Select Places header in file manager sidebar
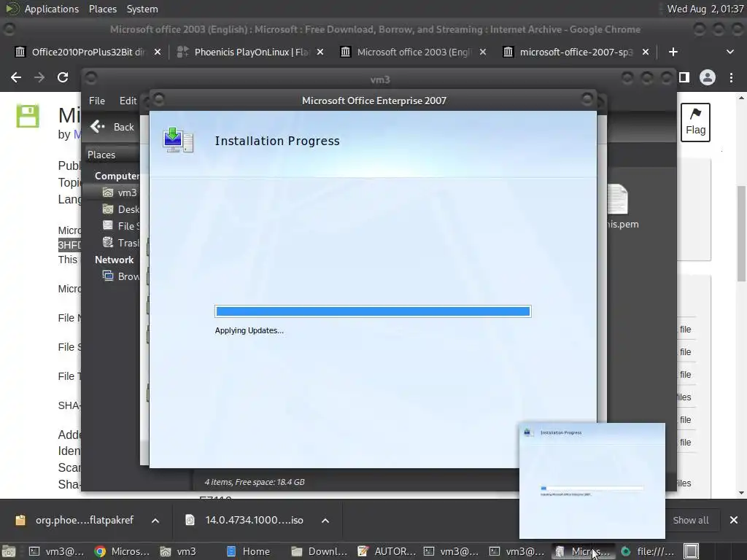 (x=101, y=155)
